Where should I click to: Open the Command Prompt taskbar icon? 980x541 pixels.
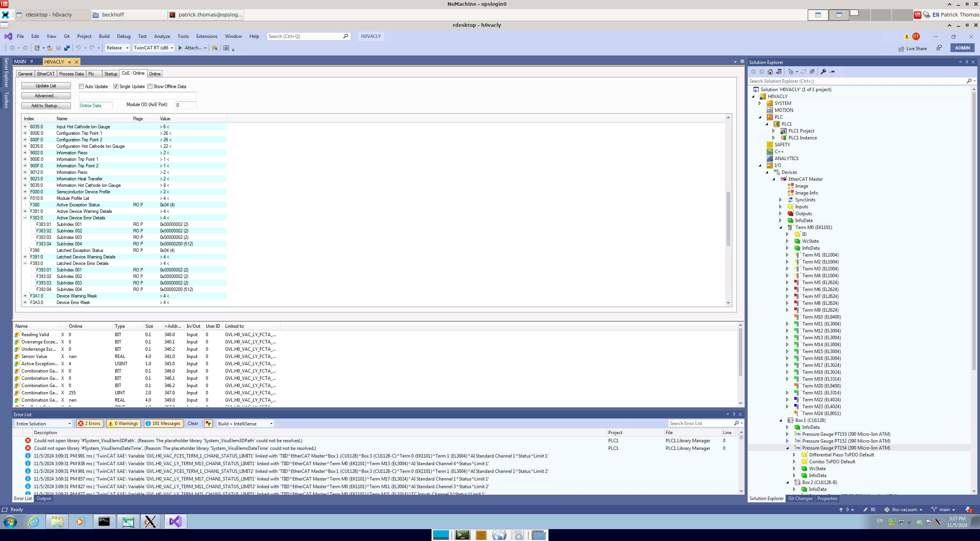click(x=104, y=521)
